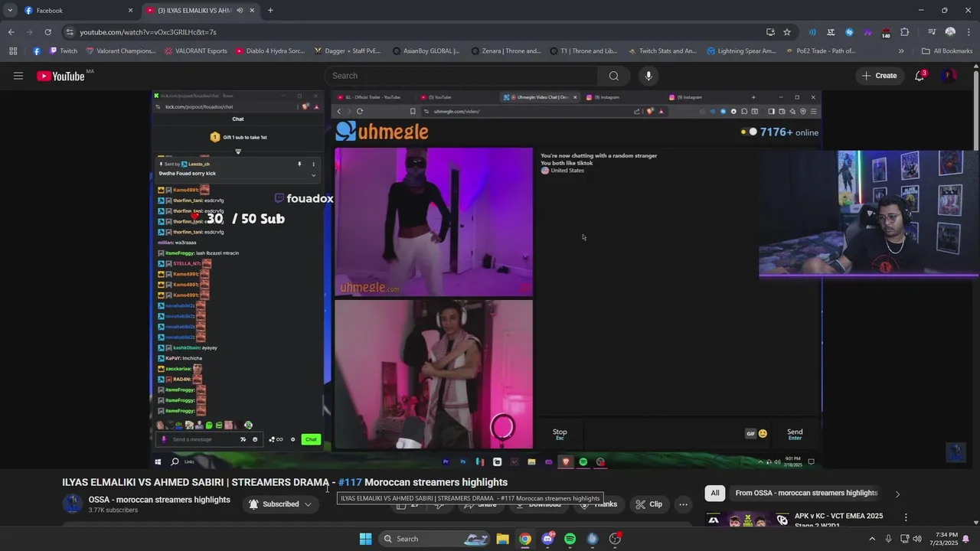This screenshot has width=980, height=551.
Task: Open more actions for this video
Action: (x=683, y=504)
